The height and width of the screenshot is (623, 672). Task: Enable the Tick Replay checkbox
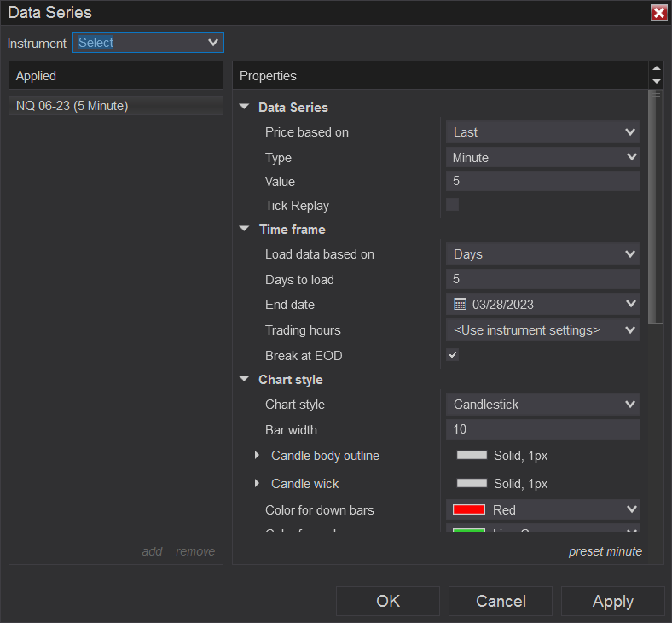[453, 205]
